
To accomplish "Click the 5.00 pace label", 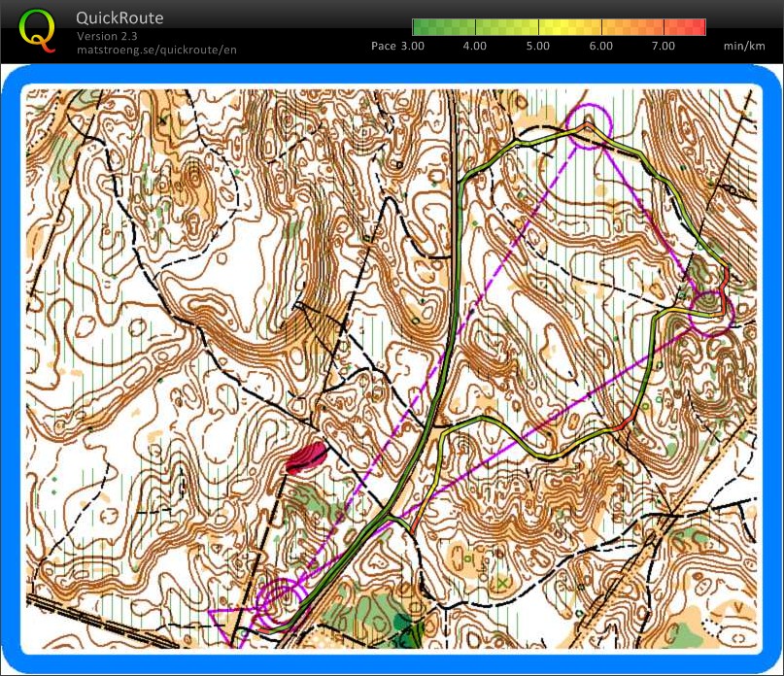I will click(537, 46).
